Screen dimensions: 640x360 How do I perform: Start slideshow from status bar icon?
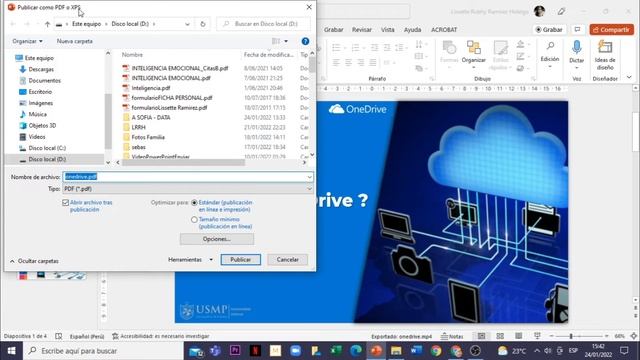(x=537, y=336)
